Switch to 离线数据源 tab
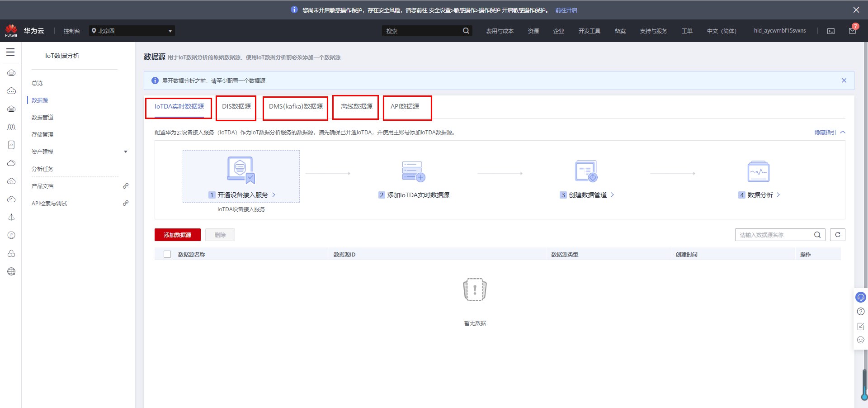Screen dimensions: 868x408 pos(357,106)
